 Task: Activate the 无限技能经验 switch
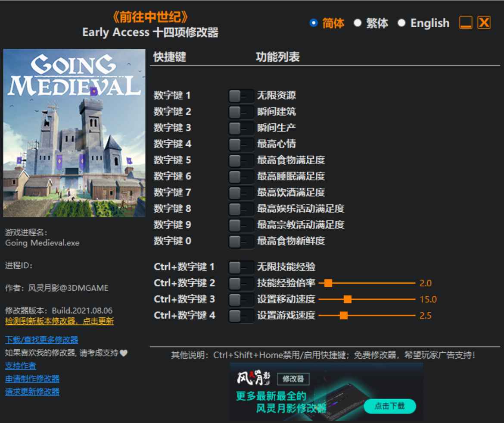(x=240, y=267)
